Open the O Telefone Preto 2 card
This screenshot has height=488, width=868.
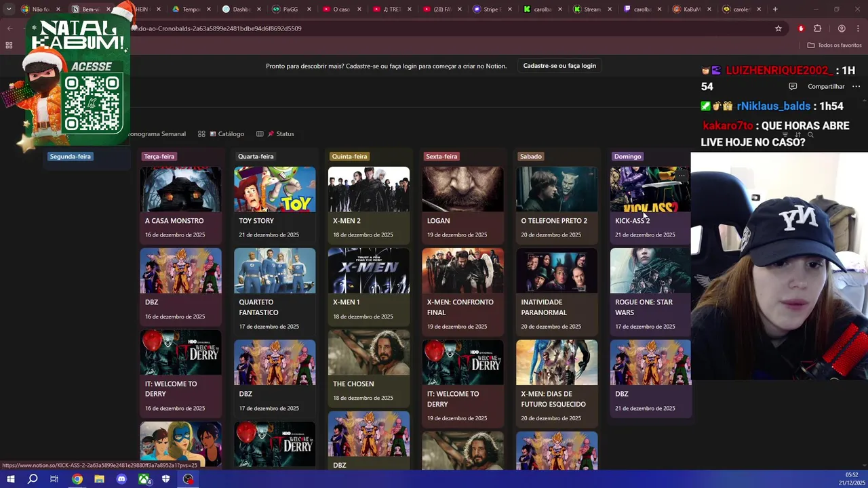tap(557, 204)
